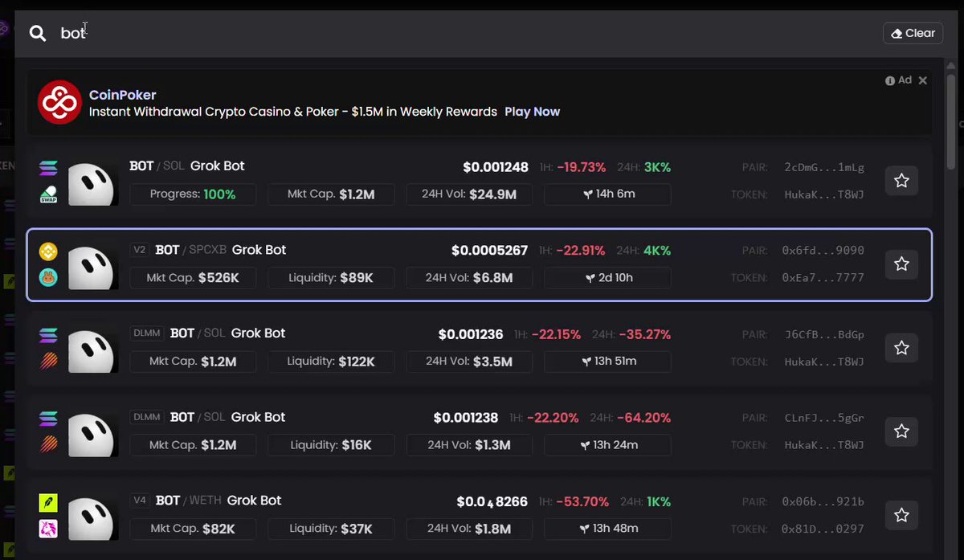
Task: Click the Meteora DEX icon on third result
Action: click(x=48, y=361)
